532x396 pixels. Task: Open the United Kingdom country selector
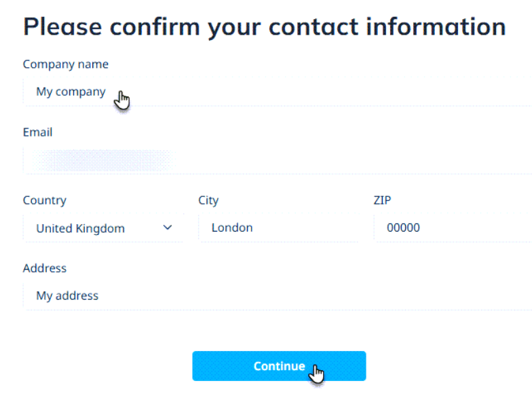tap(103, 228)
